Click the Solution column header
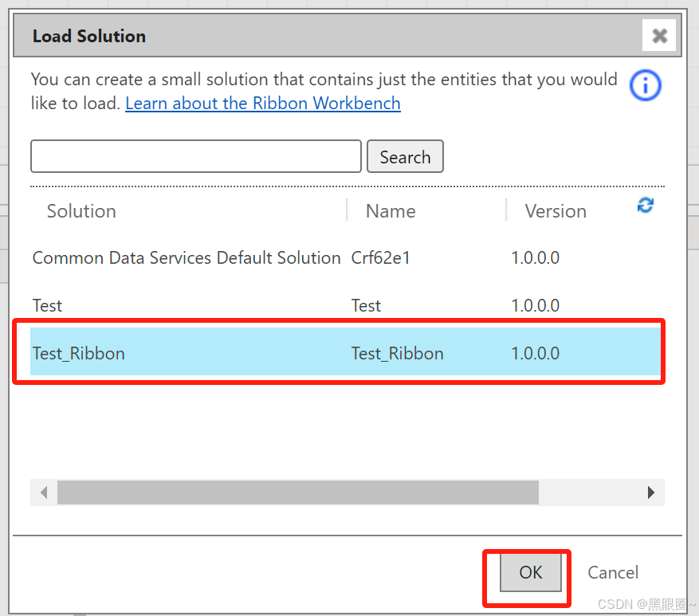Image resolution: width=699 pixels, height=616 pixels. click(81, 210)
